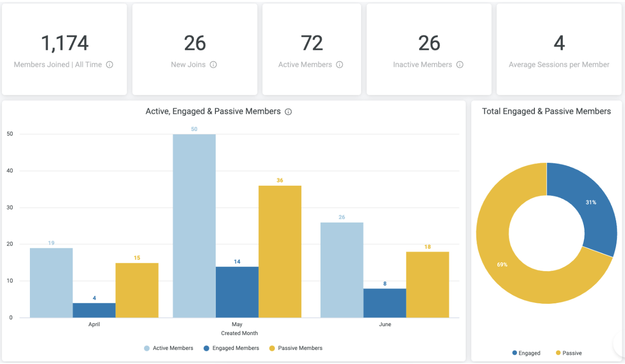Click the New Joins card label

(188, 65)
